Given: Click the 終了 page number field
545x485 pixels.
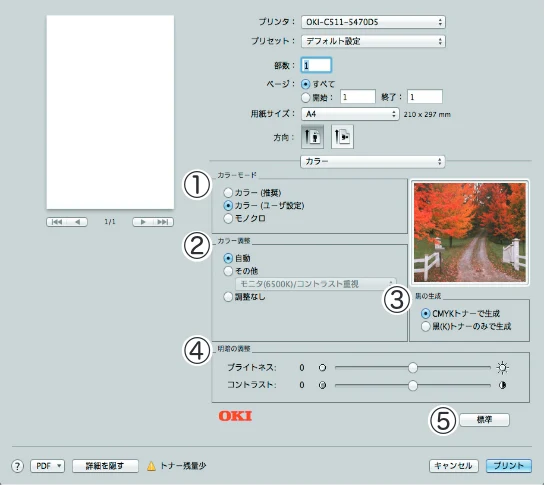Looking at the screenshot, I should point(425,97).
